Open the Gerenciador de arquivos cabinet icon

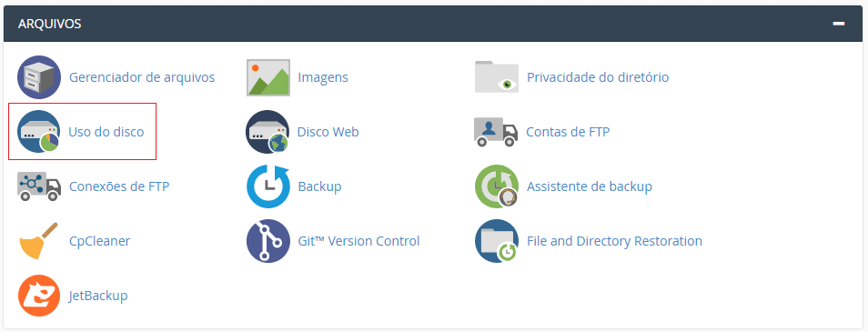tap(39, 77)
